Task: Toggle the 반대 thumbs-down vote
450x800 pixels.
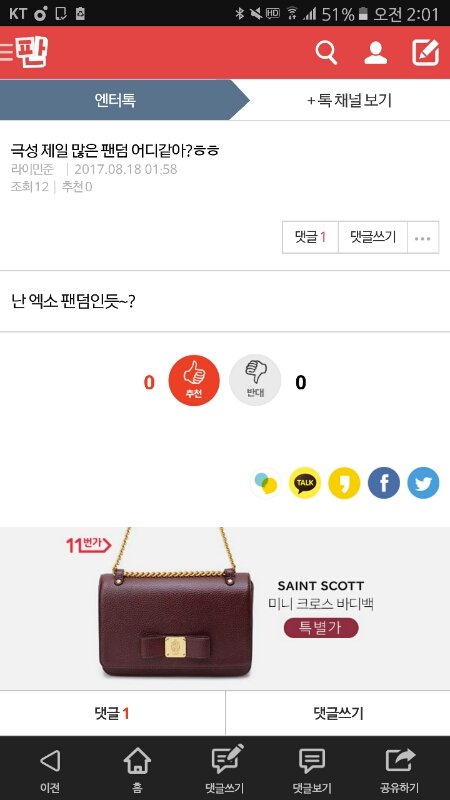Action: (255, 381)
